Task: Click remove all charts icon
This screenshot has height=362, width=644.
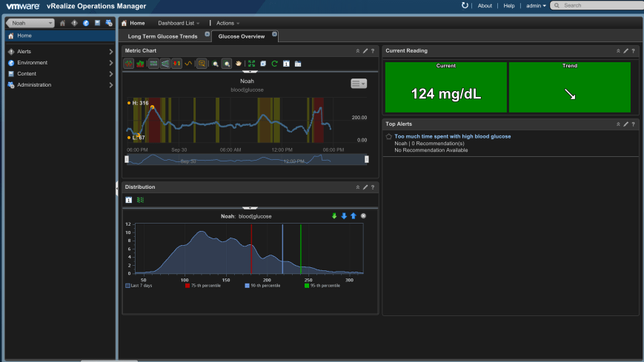Action: tap(263, 64)
